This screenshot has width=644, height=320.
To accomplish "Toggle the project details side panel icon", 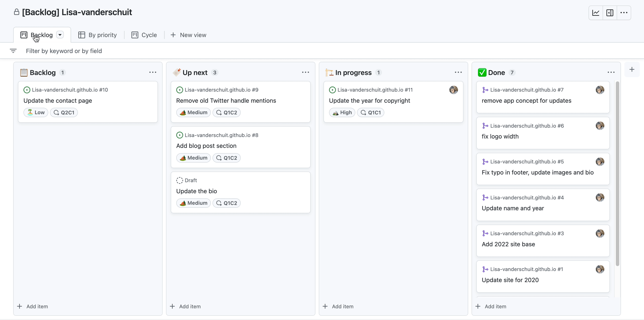I will 610,13.
